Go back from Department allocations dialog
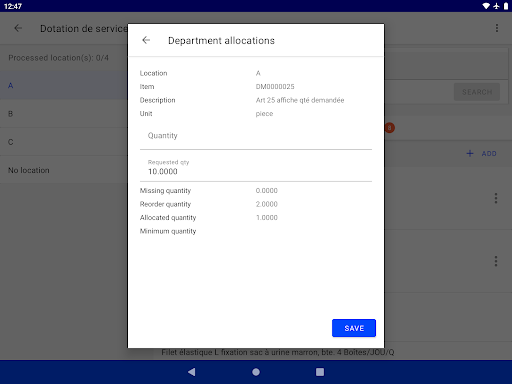 tap(146, 40)
